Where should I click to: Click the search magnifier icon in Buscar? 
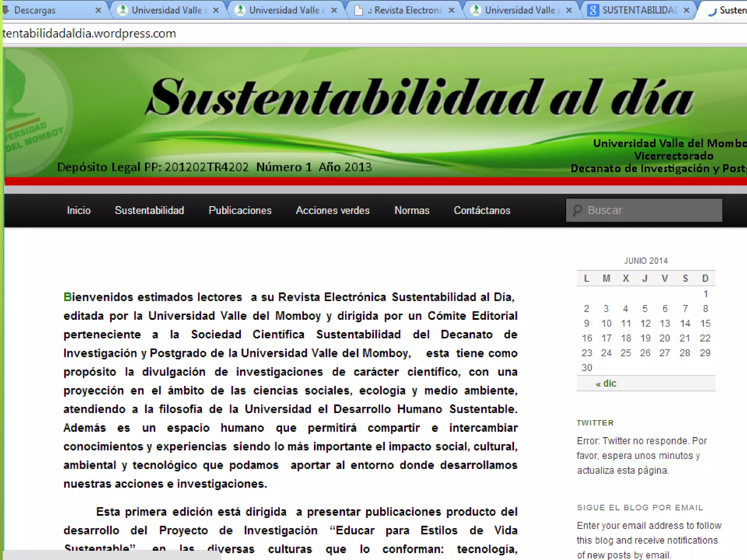[x=577, y=210]
